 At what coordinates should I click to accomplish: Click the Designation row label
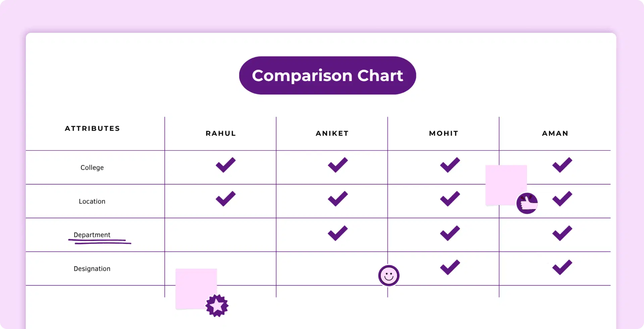tap(92, 269)
